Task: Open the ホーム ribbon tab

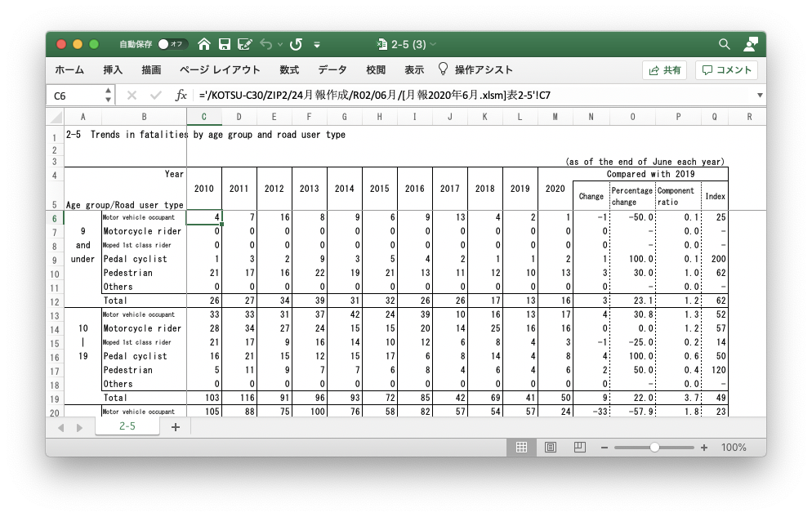Action: tap(69, 70)
